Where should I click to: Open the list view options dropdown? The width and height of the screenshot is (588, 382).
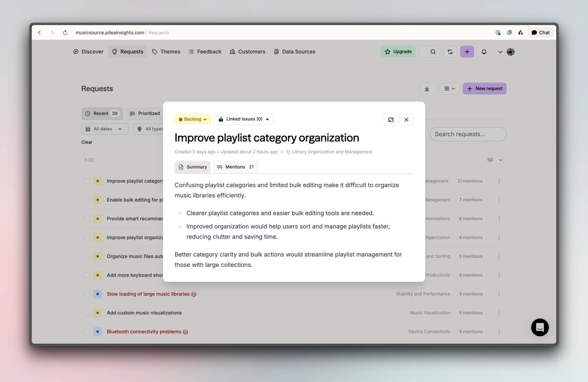click(x=450, y=89)
